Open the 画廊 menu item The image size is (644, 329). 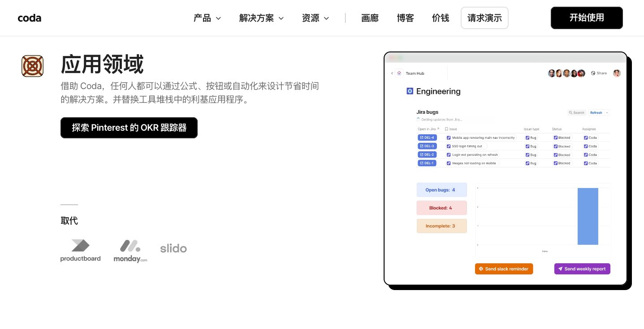point(370,18)
